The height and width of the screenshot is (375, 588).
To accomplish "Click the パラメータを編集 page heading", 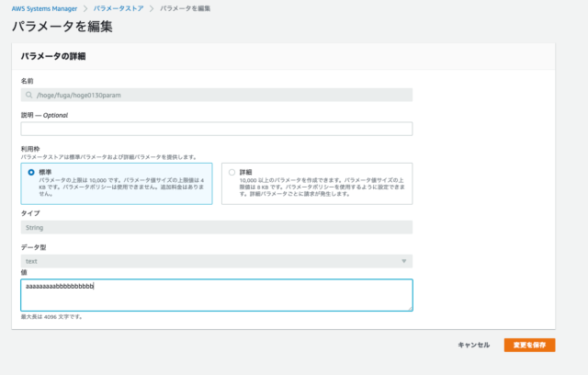I will 62,27.
